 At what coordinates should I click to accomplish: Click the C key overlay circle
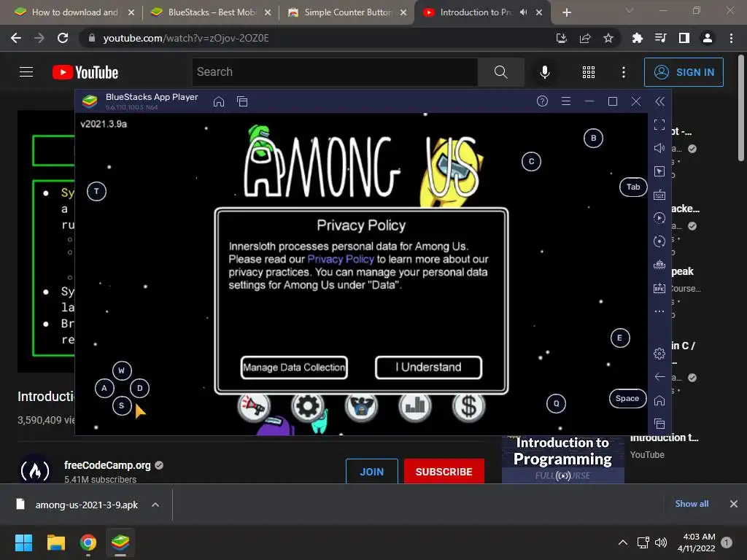tap(531, 161)
